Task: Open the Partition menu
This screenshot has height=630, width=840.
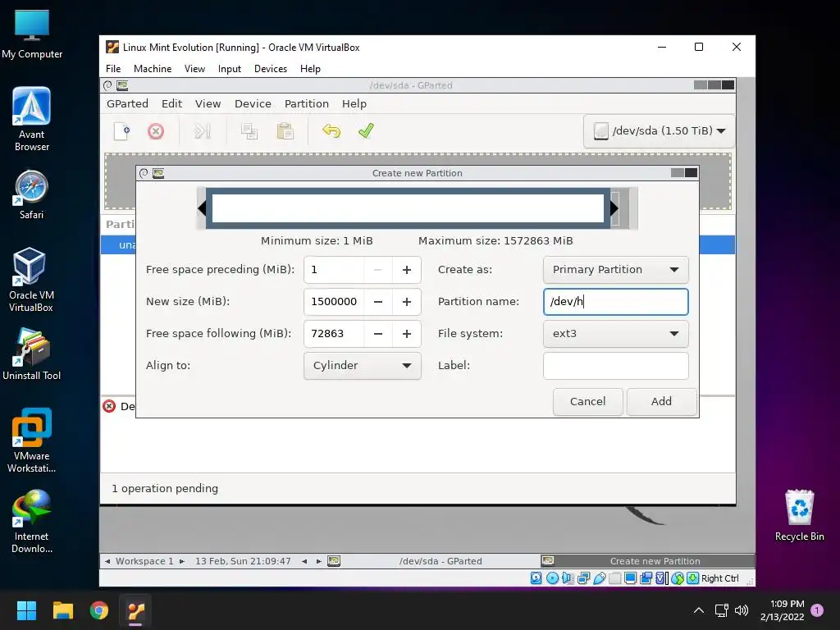Action: pyautogui.click(x=307, y=104)
